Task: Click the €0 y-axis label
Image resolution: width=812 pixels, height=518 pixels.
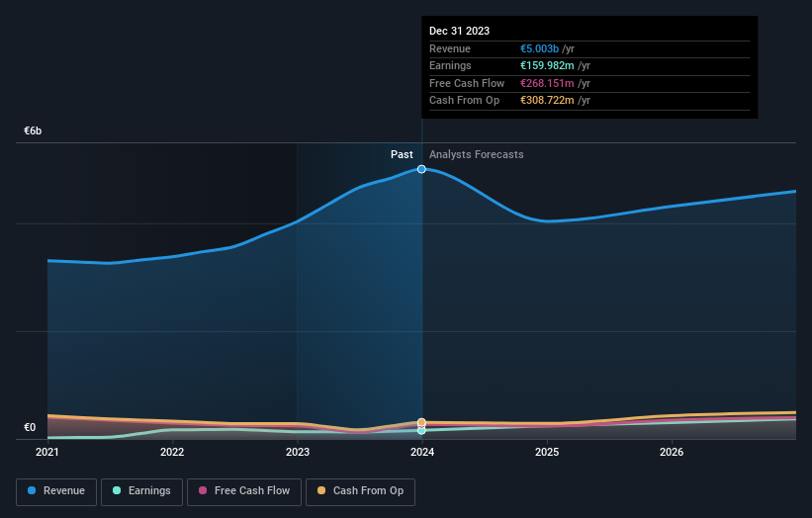Action: [30, 427]
